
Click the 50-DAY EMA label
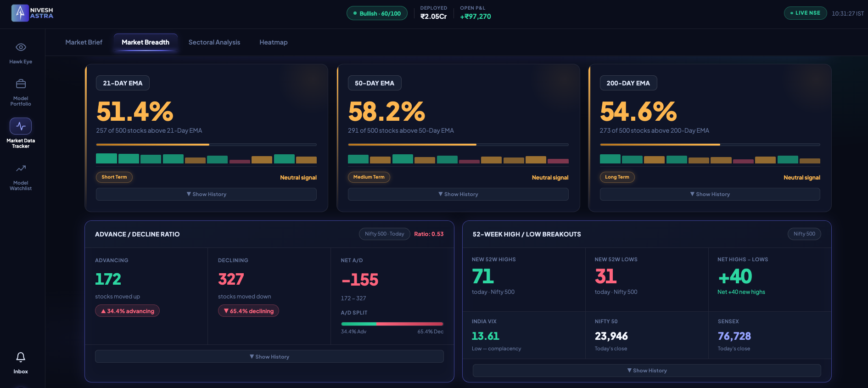pos(375,83)
